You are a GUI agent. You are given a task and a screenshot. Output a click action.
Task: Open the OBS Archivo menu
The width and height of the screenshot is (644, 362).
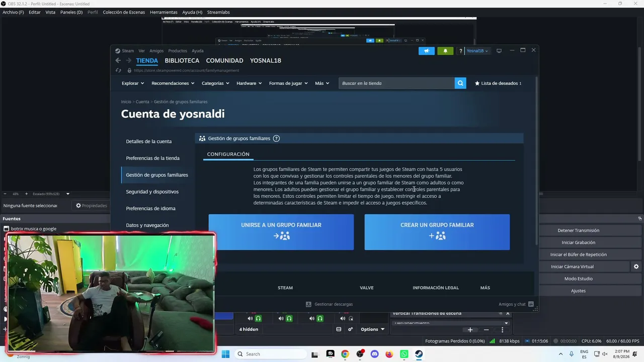coord(13,12)
